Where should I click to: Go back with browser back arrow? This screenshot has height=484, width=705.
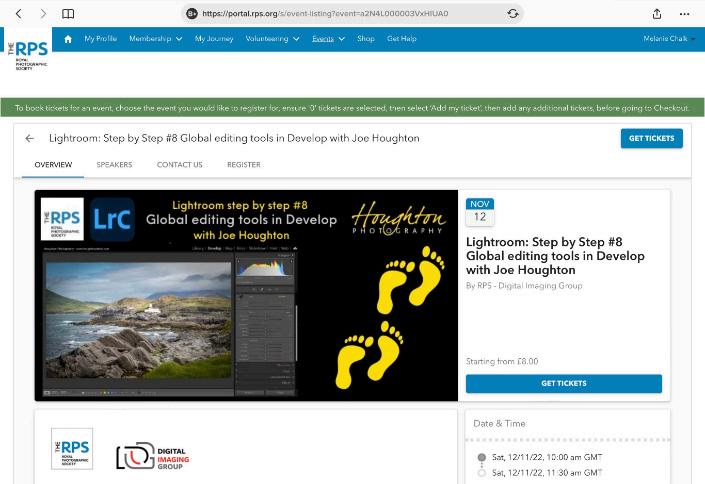(18, 13)
